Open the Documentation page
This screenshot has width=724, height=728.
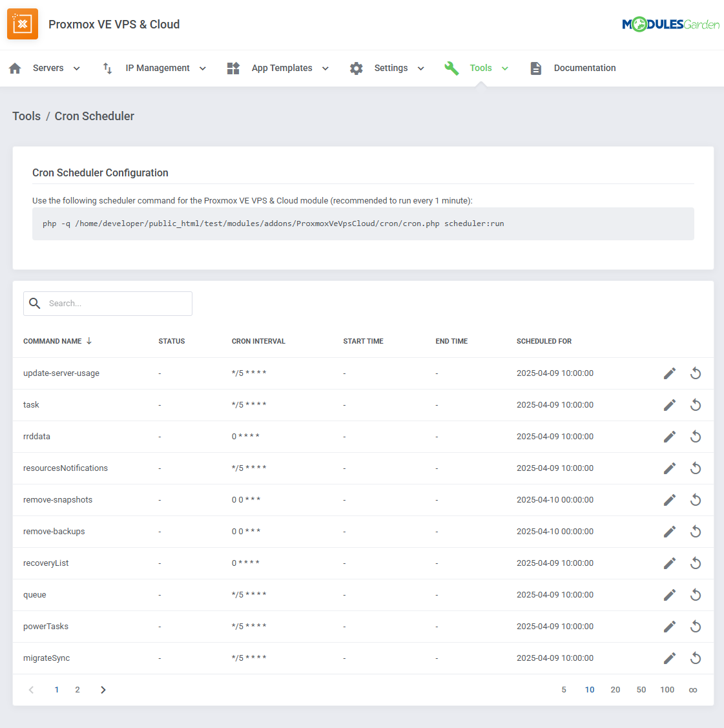(584, 68)
